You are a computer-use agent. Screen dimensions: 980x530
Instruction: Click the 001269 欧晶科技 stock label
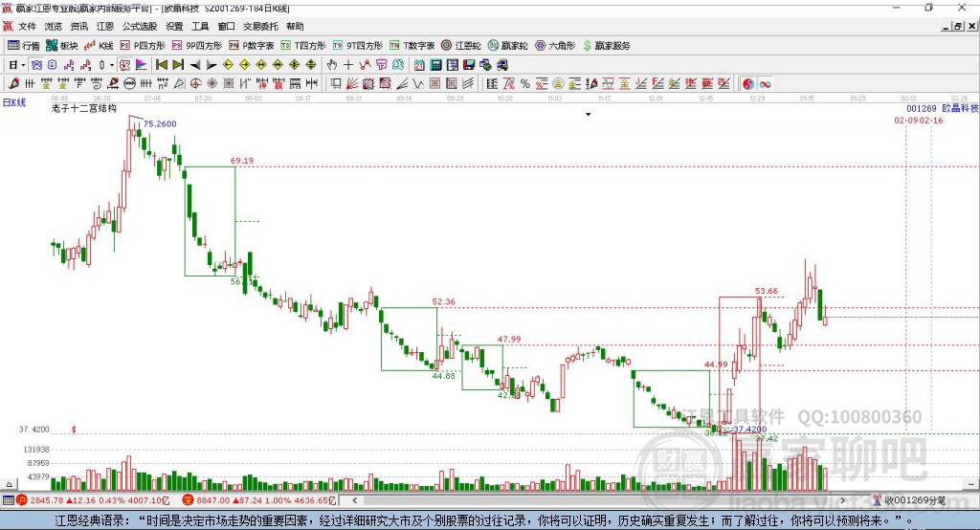coord(942,108)
